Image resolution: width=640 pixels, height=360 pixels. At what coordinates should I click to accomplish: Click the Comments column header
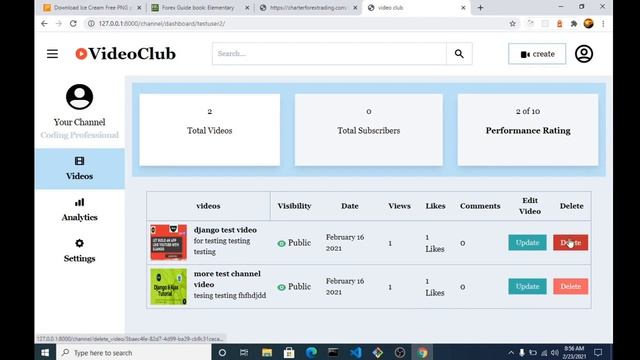[x=480, y=206]
